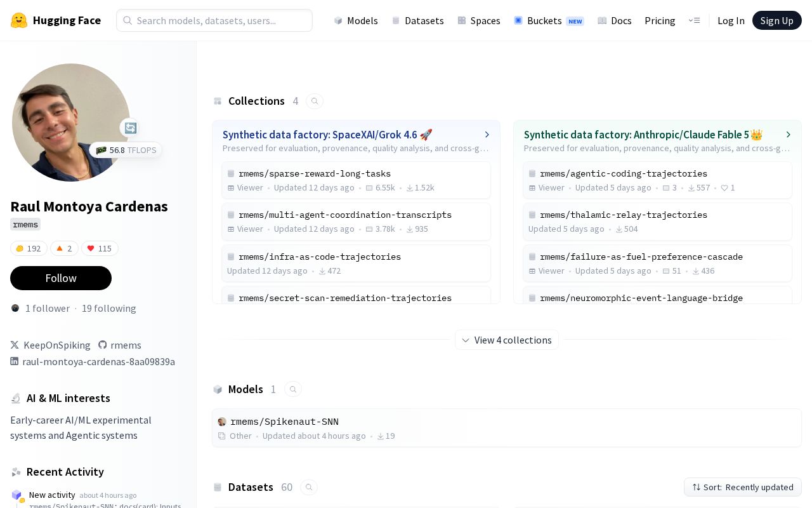The height and width of the screenshot is (508, 812).
Task: Click the rmems username tag
Action: pyautogui.click(x=25, y=224)
